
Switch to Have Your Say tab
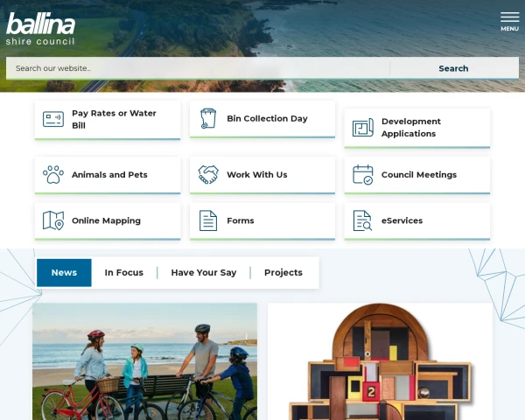204,273
